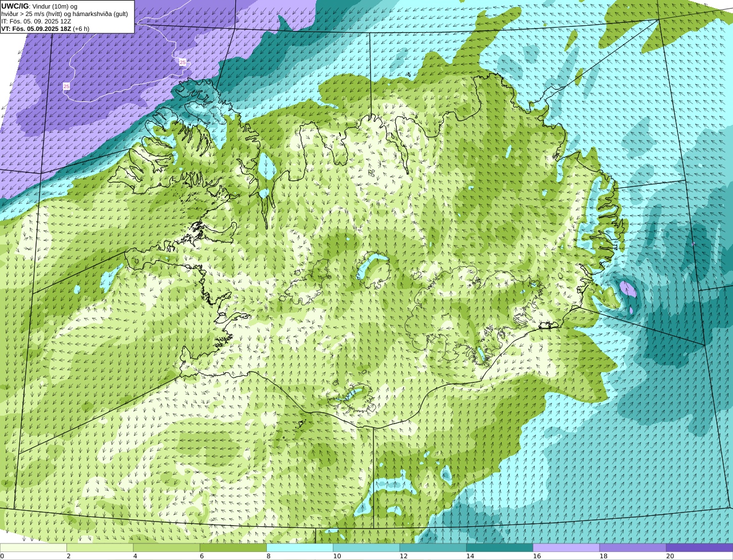Click the legend tick label '10'

337,556
